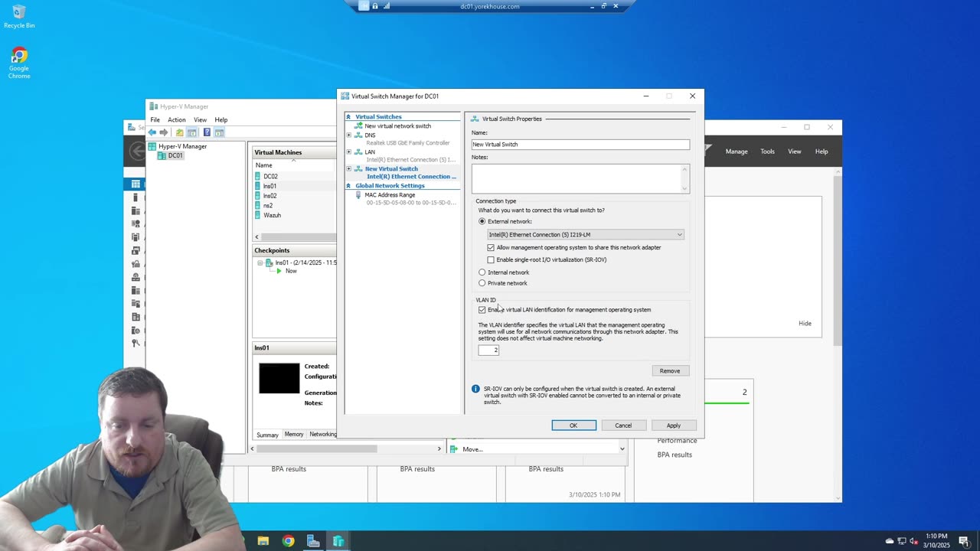Select the ns2 virtual machine row
This screenshot has width=980, height=551.
(294, 205)
